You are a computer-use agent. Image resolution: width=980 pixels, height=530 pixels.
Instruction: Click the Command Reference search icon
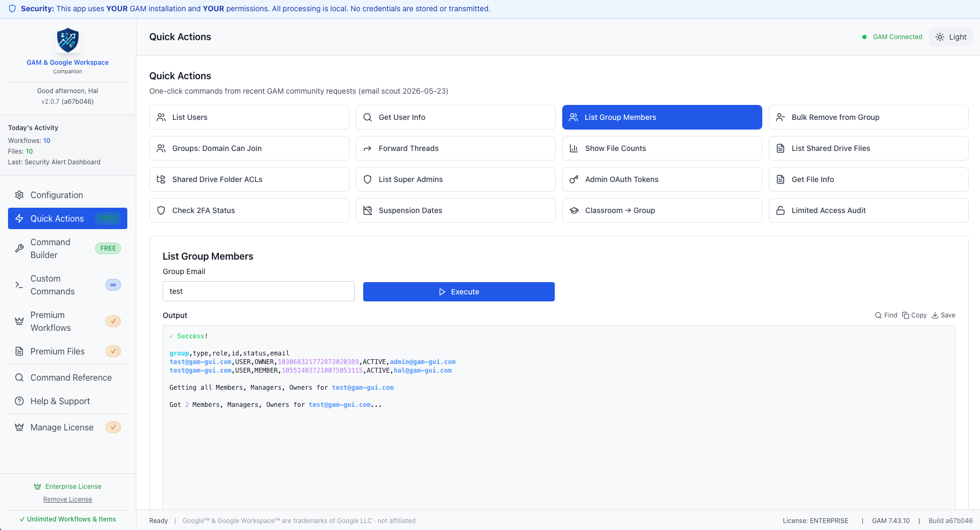19,377
